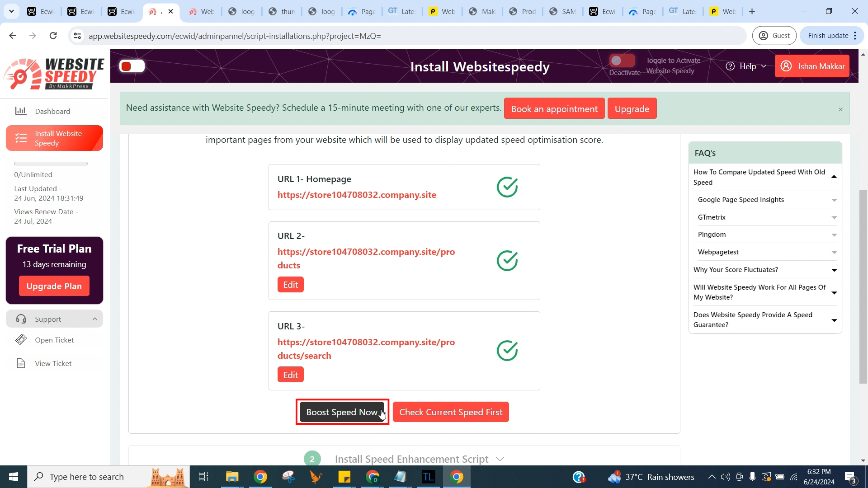Click the Dashboard sidebar icon
Viewport: 868px width, 488px height.
pos(20,111)
